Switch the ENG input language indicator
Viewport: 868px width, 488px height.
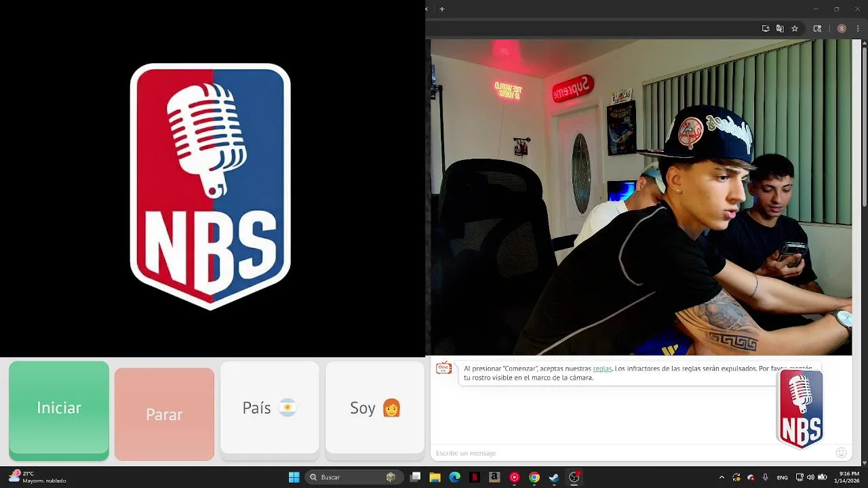point(783,477)
